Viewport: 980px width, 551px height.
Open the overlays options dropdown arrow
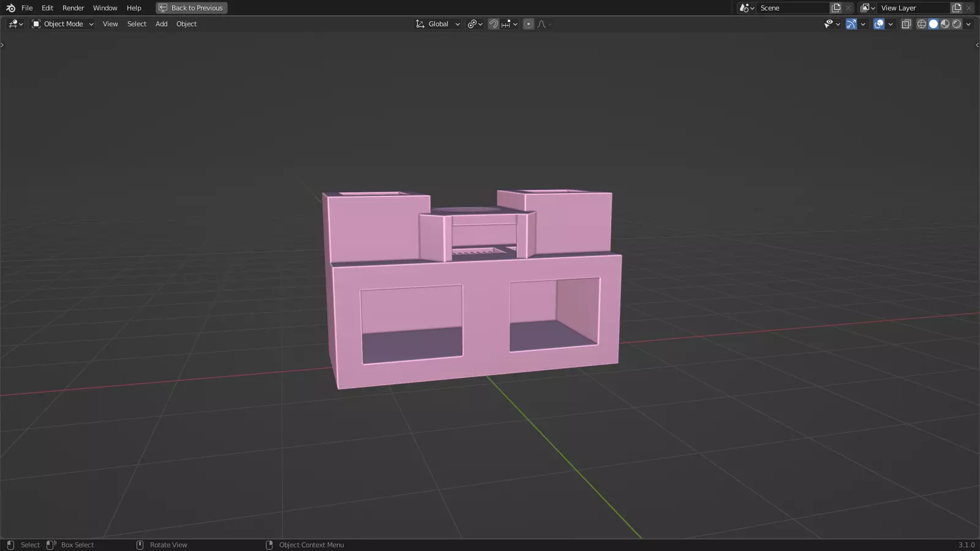click(x=891, y=24)
